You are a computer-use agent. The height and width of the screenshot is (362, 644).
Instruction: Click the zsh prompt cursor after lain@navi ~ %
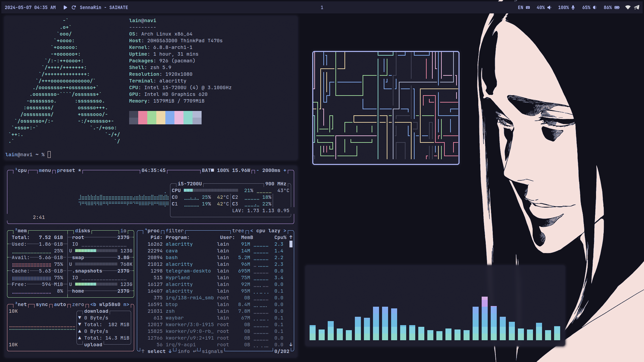point(49,155)
